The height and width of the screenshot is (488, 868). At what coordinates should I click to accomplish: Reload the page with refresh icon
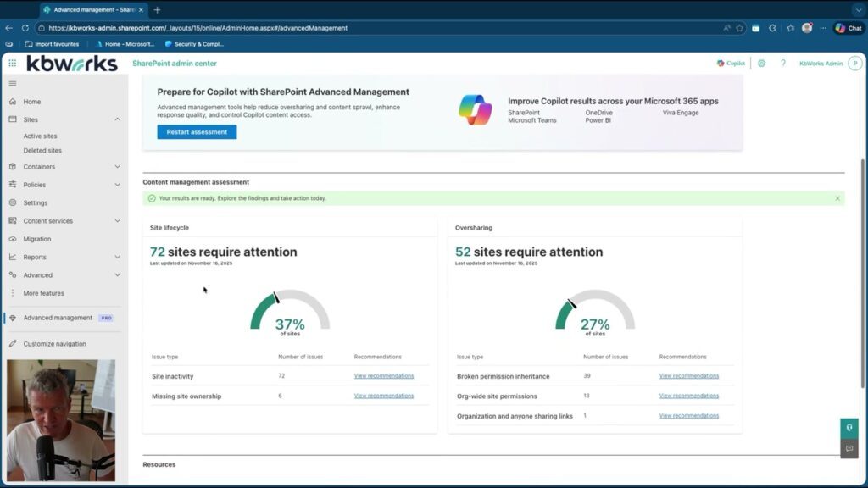point(25,28)
